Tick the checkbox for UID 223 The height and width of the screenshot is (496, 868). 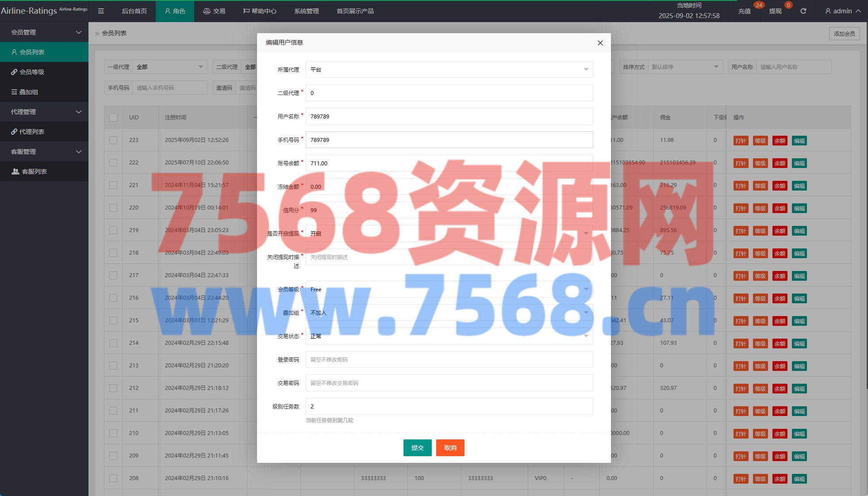click(x=113, y=140)
